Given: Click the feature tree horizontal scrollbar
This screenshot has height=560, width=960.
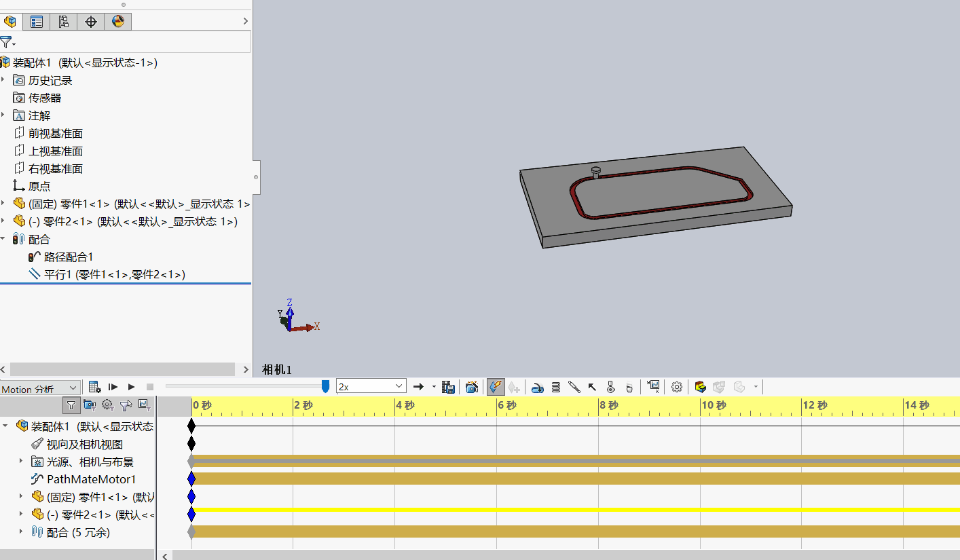Looking at the screenshot, I should click(x=122, y=369).
